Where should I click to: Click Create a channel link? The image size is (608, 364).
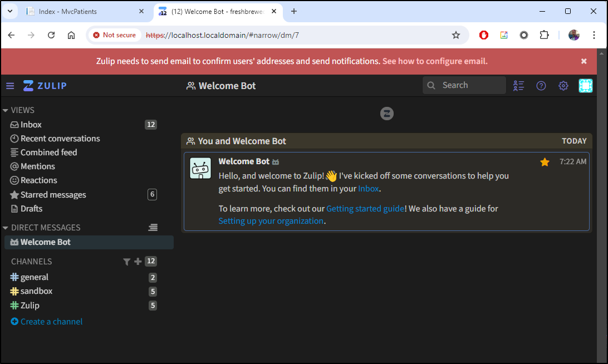tap(47, 322)
